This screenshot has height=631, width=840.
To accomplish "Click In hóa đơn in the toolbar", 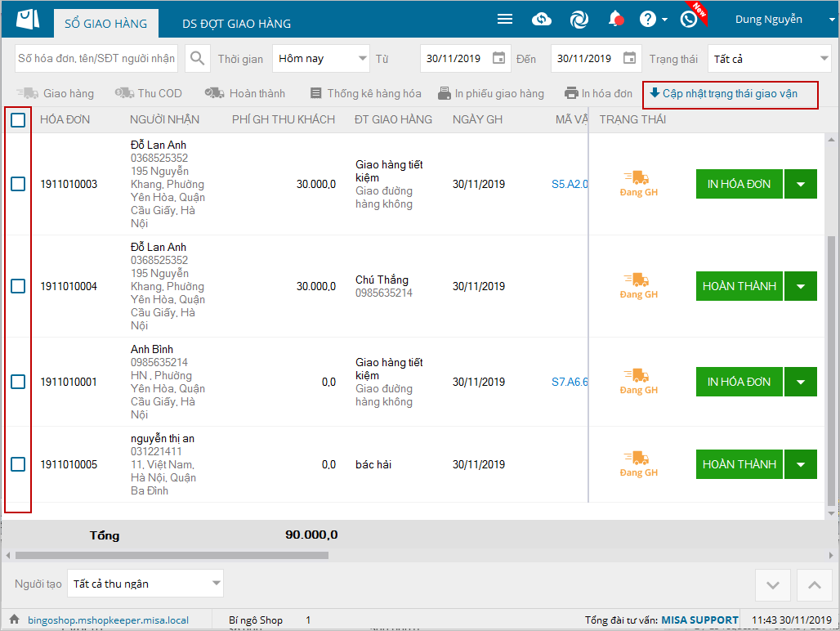I will click(x=598, y=93).
